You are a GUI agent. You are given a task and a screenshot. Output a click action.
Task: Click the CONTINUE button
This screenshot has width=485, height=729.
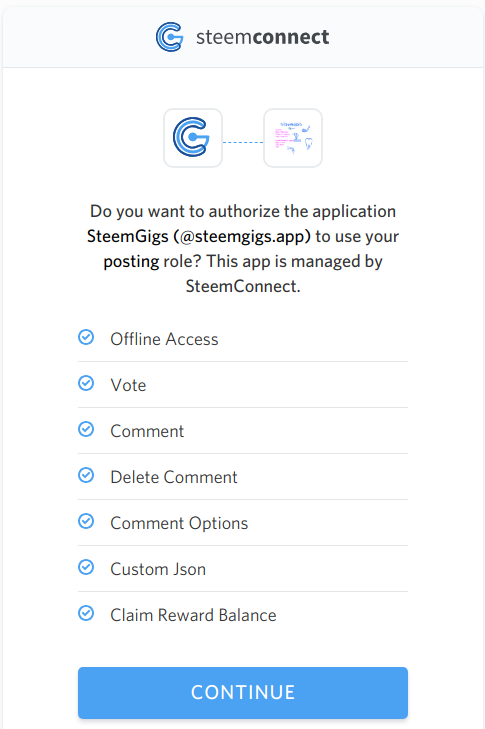point(243,693)
